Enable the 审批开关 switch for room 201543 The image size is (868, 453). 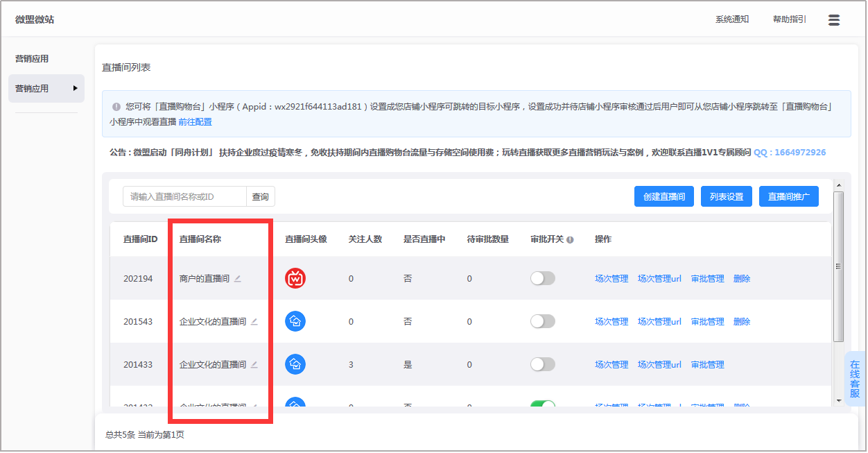click(542, 321)
